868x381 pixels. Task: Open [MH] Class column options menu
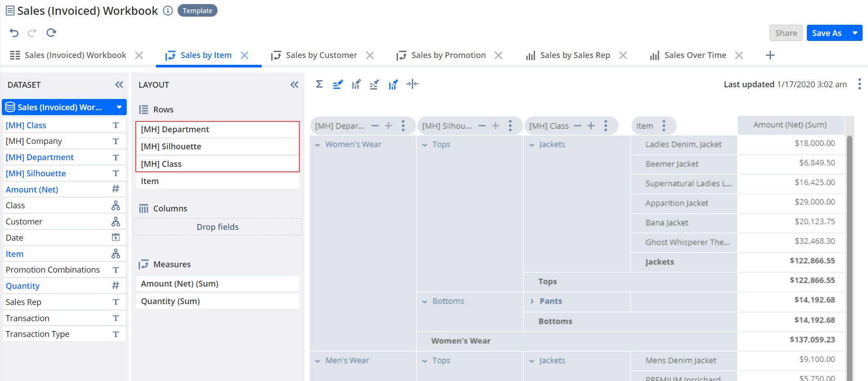[606, 126]
